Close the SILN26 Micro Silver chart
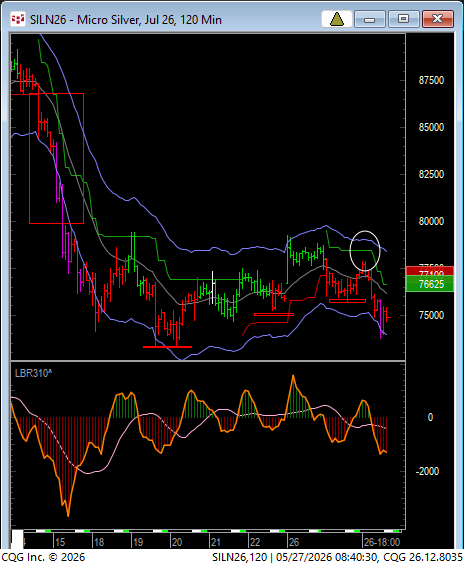This screenshot has width=464, height=565. pyautogui.click(x=437, y=19)
